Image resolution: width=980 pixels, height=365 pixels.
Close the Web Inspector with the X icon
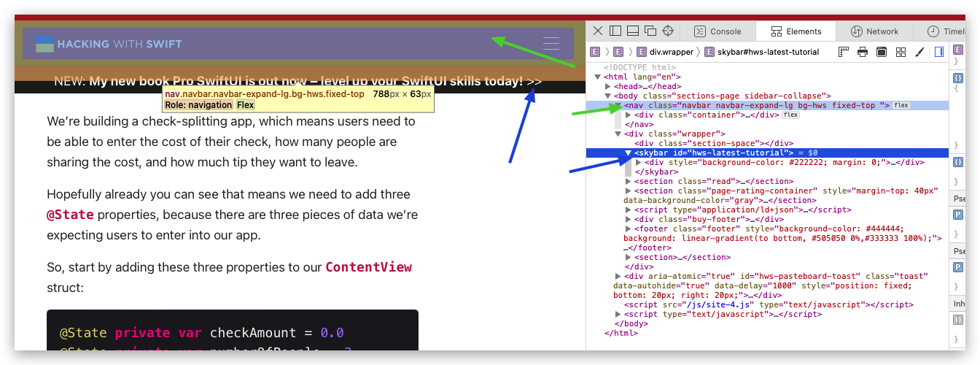tap(597, 31)
